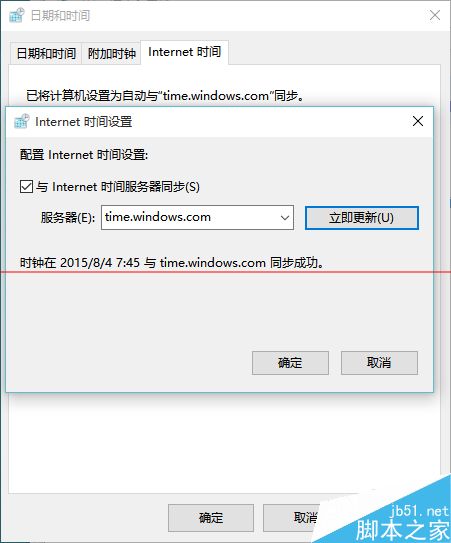
Task: Click the 服务器(E) label
Action: click(68, 217)
